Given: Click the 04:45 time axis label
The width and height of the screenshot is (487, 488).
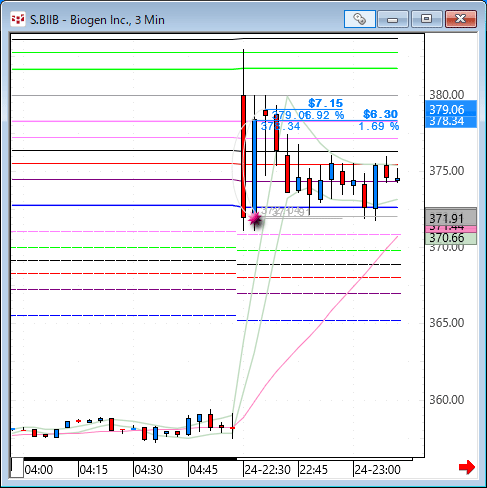Looking at the screenshot, I should click(x=204, y=470).
